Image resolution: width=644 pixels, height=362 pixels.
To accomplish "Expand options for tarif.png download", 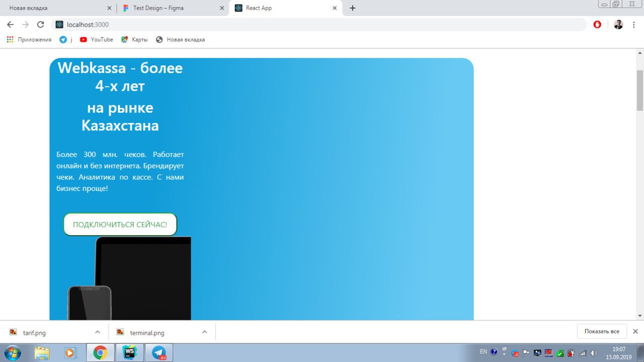I will point(98,332).
